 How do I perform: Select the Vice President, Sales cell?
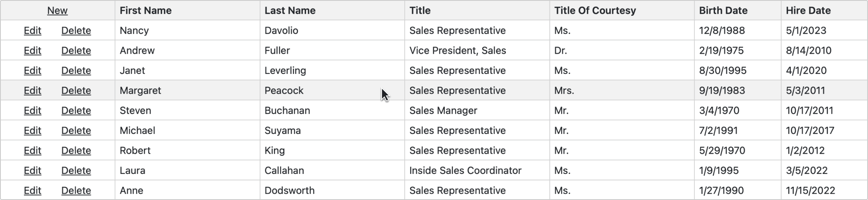(x=458, y=50)
